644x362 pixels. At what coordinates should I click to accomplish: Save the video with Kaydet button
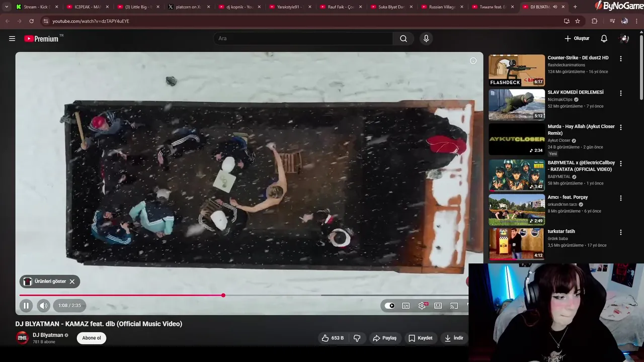click(x=420, y=338)
